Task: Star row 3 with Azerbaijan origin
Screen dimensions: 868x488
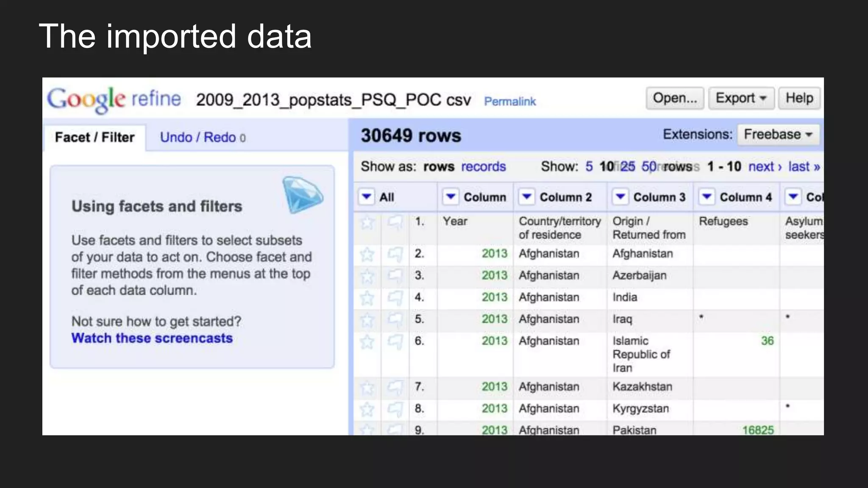Action: click(x=367, y=277)
